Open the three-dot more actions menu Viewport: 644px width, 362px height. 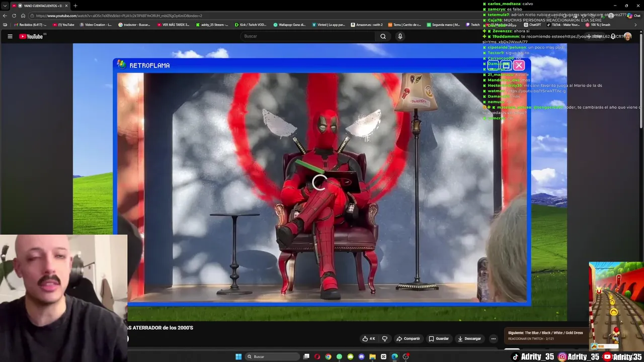(494, 338)
